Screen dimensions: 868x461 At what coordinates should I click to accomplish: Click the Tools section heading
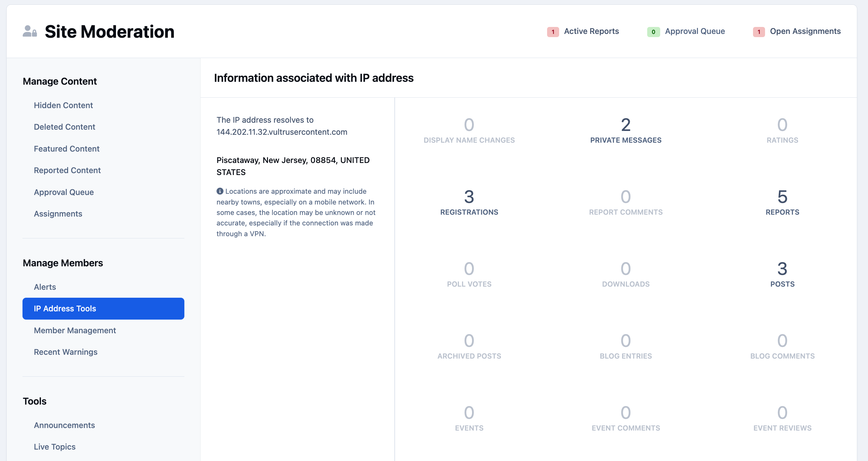pos(34,401)
